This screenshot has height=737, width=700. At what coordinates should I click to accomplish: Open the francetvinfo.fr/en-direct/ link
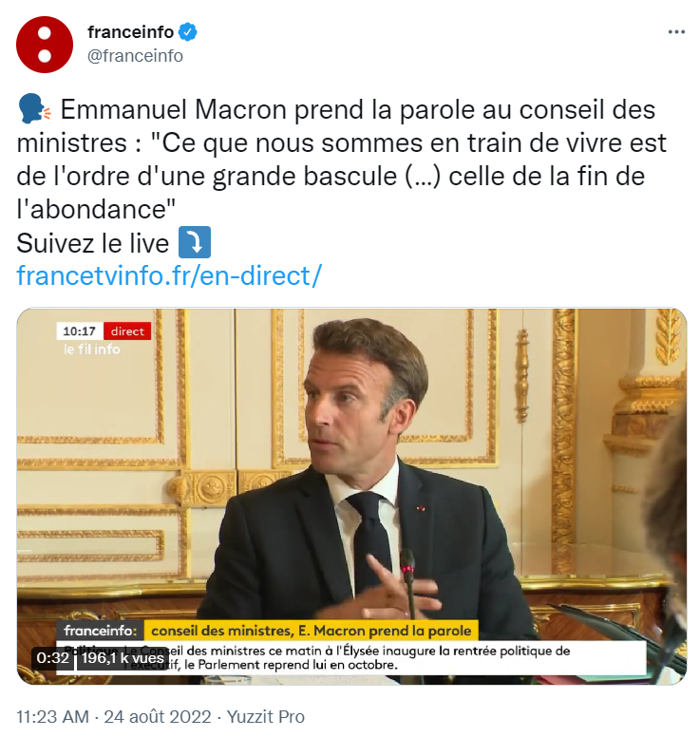pos(169,276)
